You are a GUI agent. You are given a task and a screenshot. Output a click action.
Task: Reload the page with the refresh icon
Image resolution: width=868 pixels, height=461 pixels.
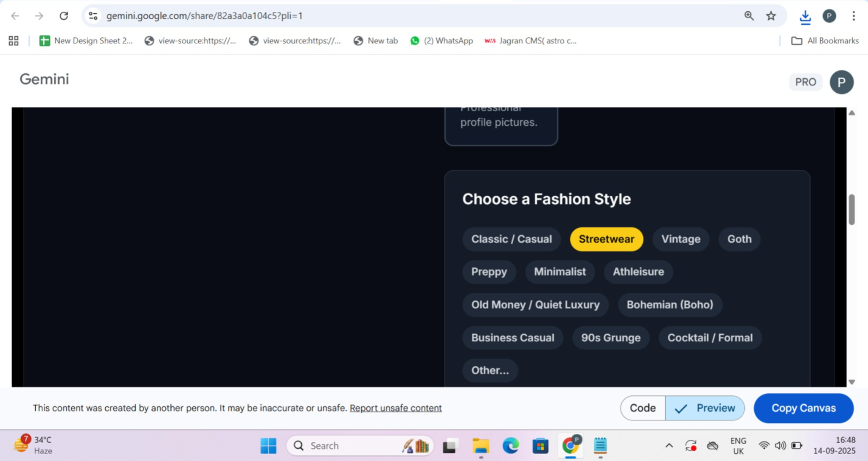(63, 16)
